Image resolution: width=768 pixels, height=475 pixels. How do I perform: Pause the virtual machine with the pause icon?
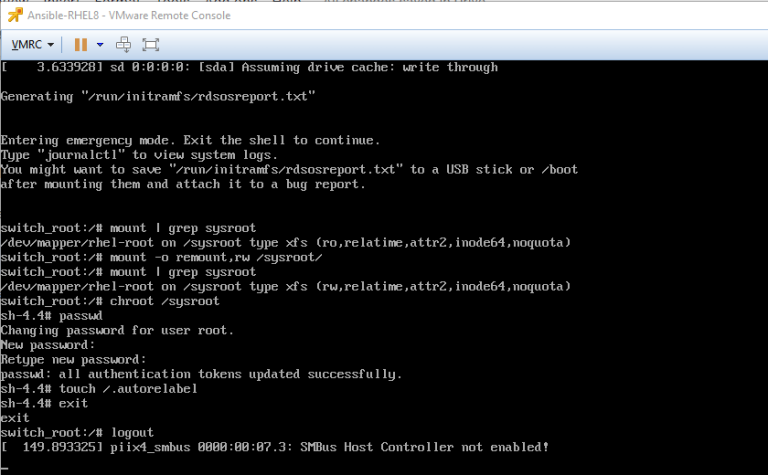click(x=81, y=44)
